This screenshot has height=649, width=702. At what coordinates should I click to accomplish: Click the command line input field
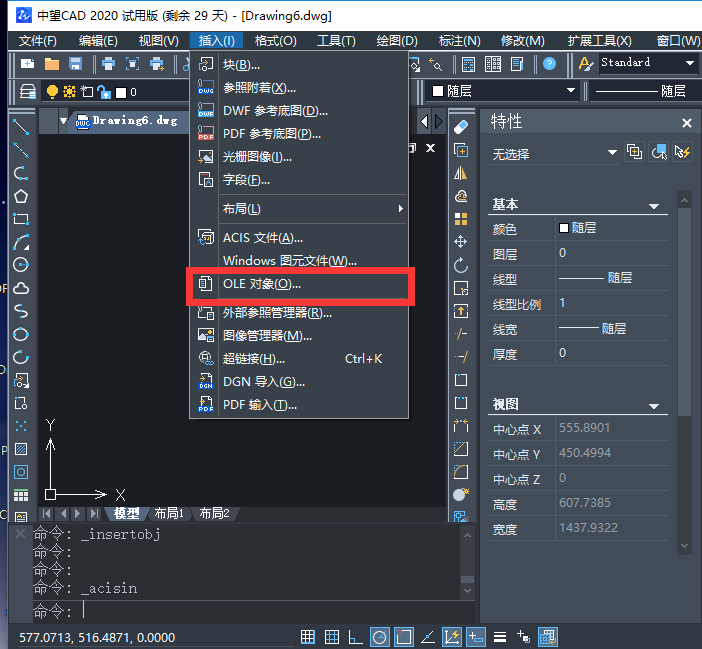(270, 610)
